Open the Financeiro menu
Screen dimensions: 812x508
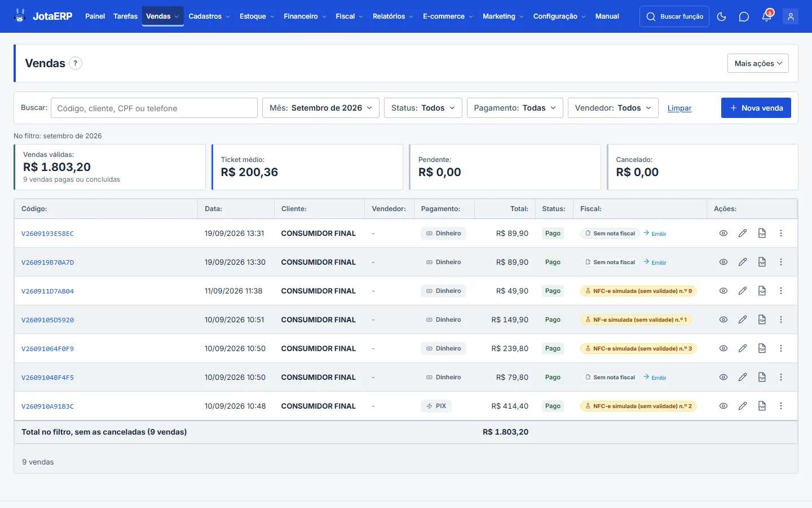pyautogui.click(x=305, y=16)
